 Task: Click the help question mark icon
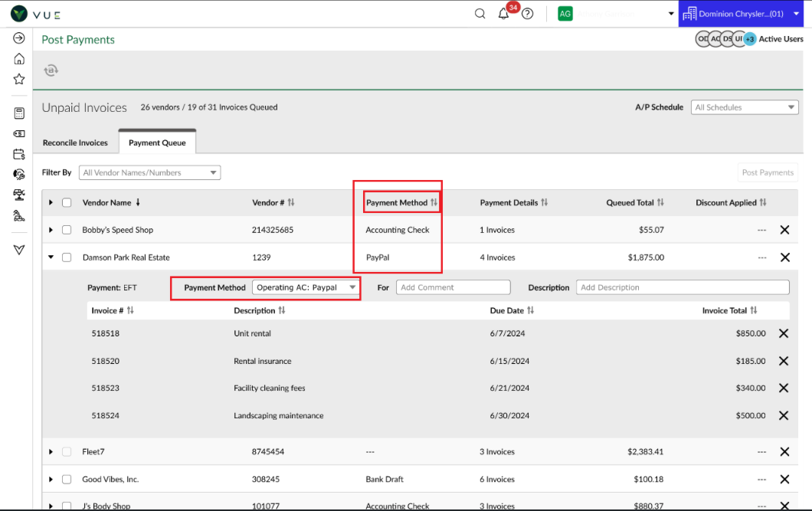pos(527,14)
